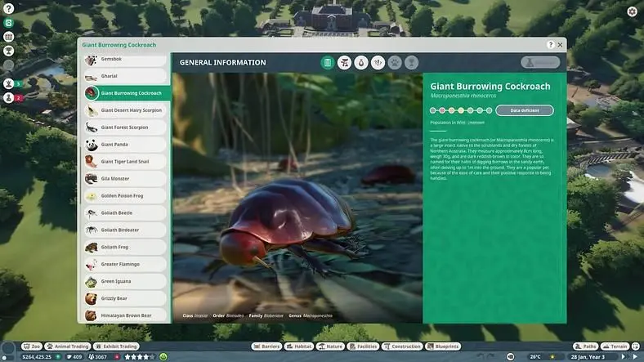Click the 28 Jan, Year 3 date
This screenshot has width=644, height=362.
588,357
